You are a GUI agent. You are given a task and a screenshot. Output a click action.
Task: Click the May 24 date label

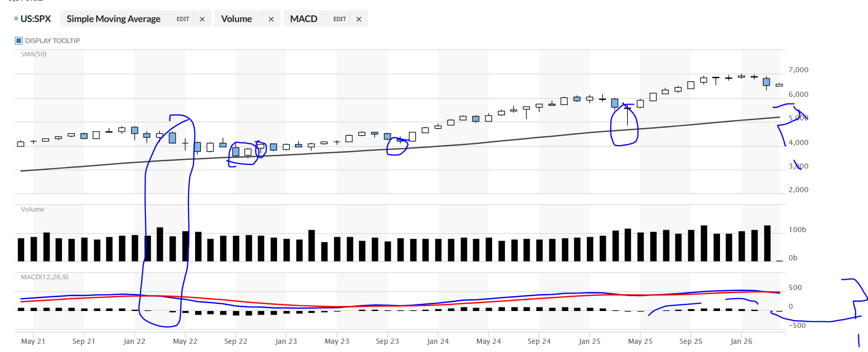coord(489,341)
